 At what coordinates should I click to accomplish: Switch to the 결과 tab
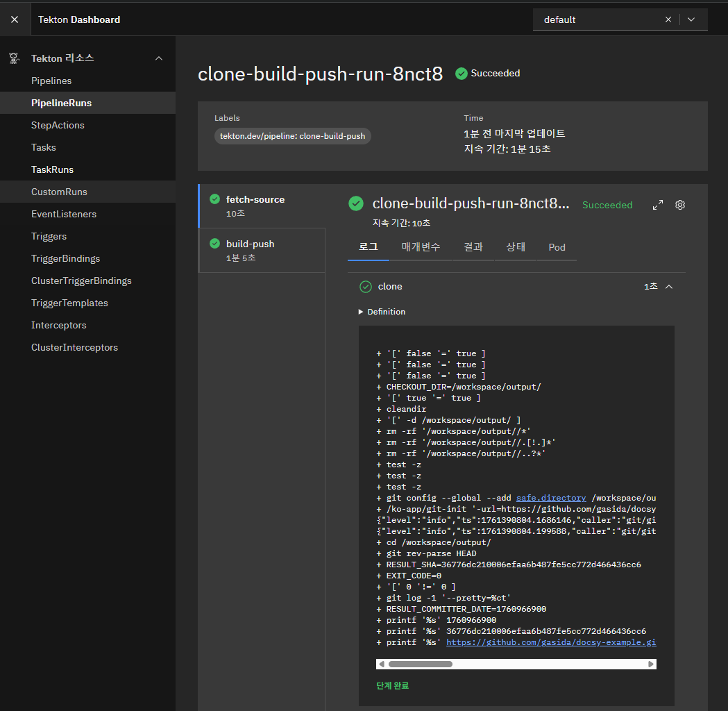pos(473,247)
